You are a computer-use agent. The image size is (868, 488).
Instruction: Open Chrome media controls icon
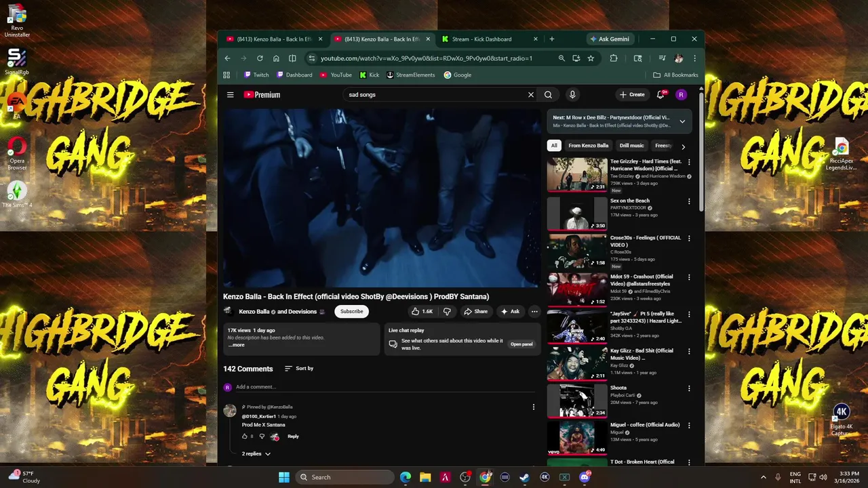point(663,58)
